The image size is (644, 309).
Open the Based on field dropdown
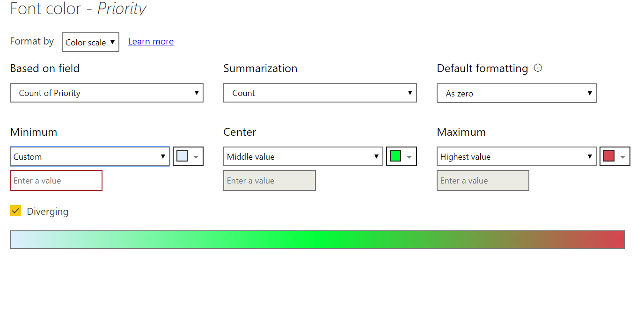107,93
